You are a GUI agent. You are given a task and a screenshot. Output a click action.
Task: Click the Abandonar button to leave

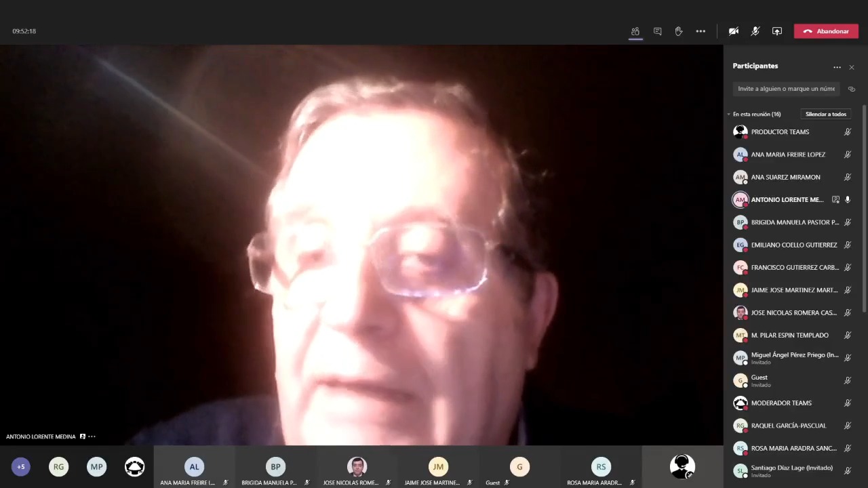click(826, 31)
